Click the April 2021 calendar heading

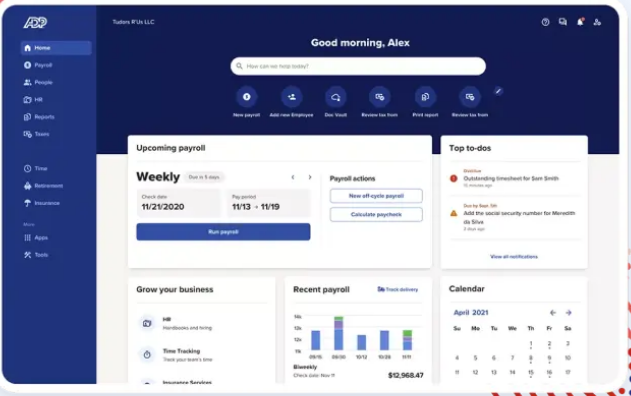pyautogui.click(x=471, y=313)
